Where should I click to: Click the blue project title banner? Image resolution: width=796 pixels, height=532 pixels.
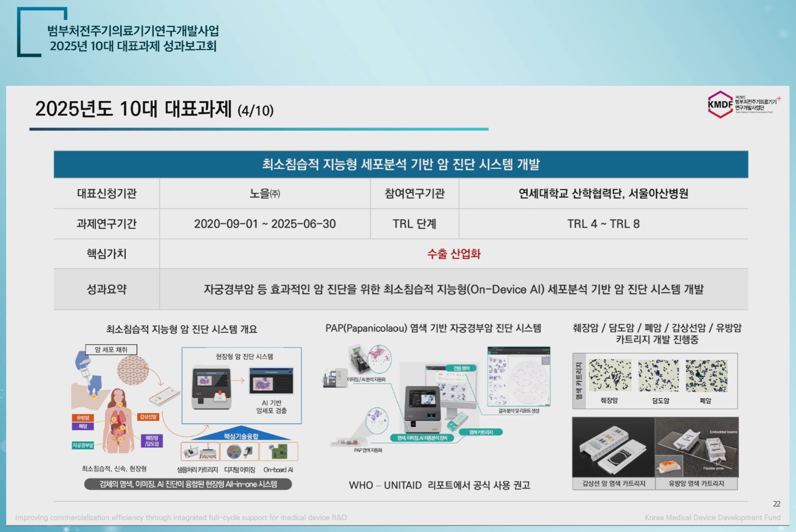point(401,164)
